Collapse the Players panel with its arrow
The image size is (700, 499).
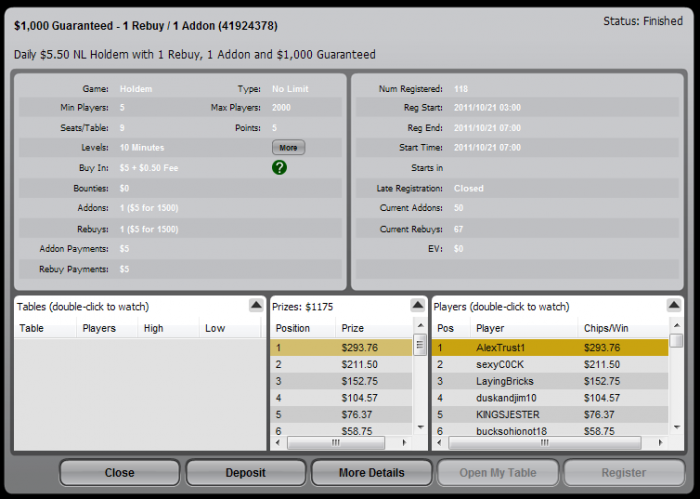674,305
